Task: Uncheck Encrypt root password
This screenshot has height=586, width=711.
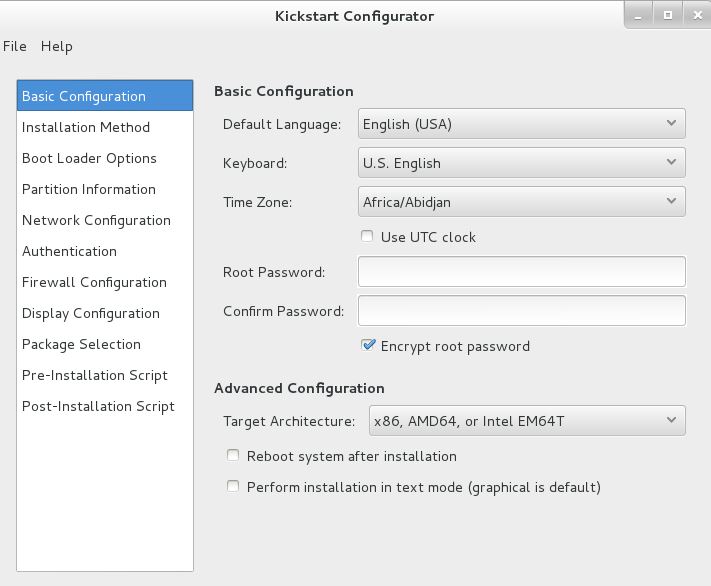Action: pyautogui.click(x=368, y=345)
